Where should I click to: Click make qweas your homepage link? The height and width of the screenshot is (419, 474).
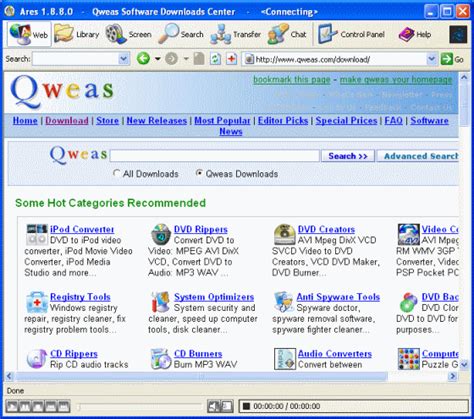(x=396, y=79)
